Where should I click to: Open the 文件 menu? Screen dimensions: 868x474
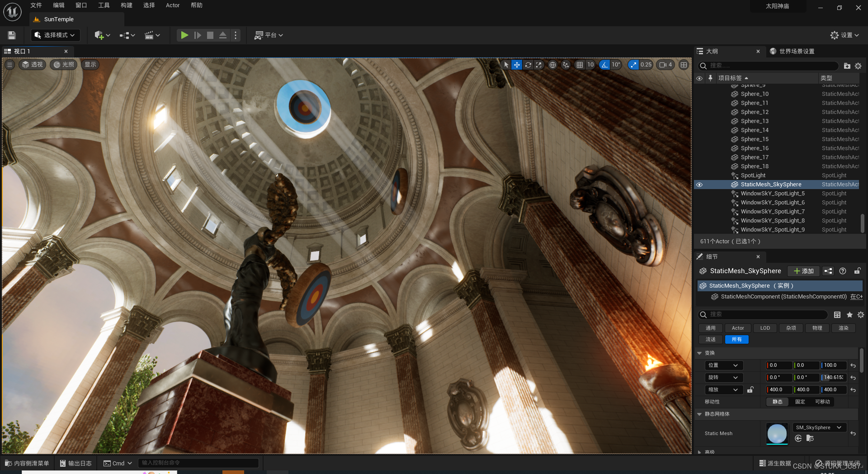36,5
